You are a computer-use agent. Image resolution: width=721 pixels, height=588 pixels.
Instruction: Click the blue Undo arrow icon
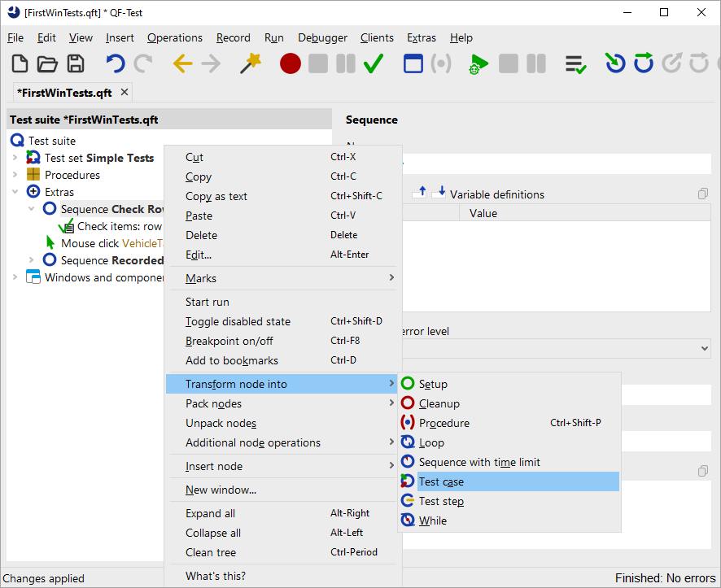coord(116,63)
